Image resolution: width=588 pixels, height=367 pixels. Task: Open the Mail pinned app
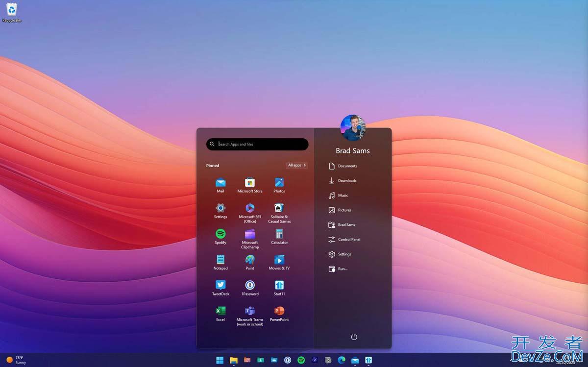click(220, 185)
